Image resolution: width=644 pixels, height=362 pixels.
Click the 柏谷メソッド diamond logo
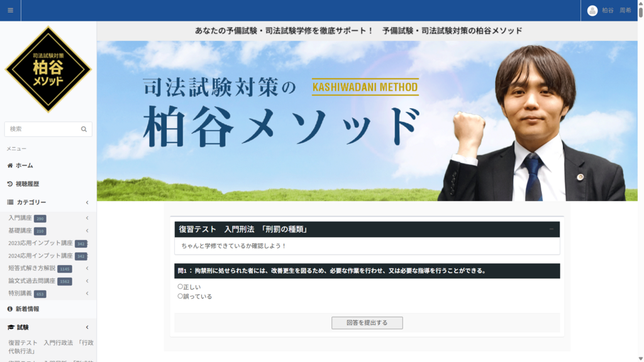[48, 69]
